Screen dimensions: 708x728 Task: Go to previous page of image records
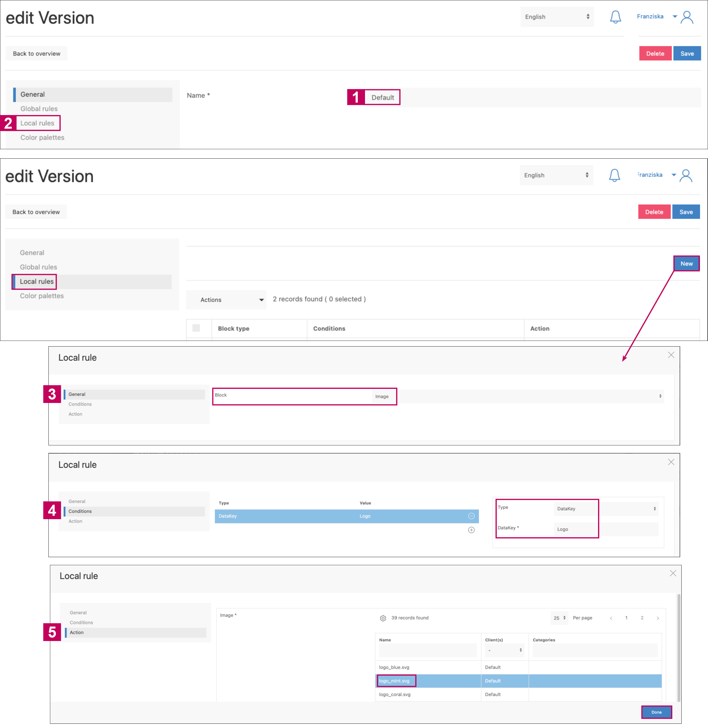click(611, 618)
